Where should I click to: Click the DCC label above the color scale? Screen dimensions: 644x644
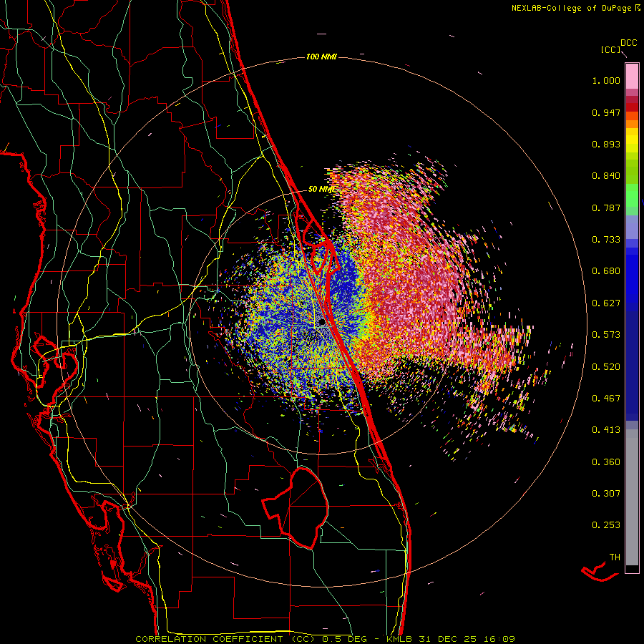(x=628, y=43)
